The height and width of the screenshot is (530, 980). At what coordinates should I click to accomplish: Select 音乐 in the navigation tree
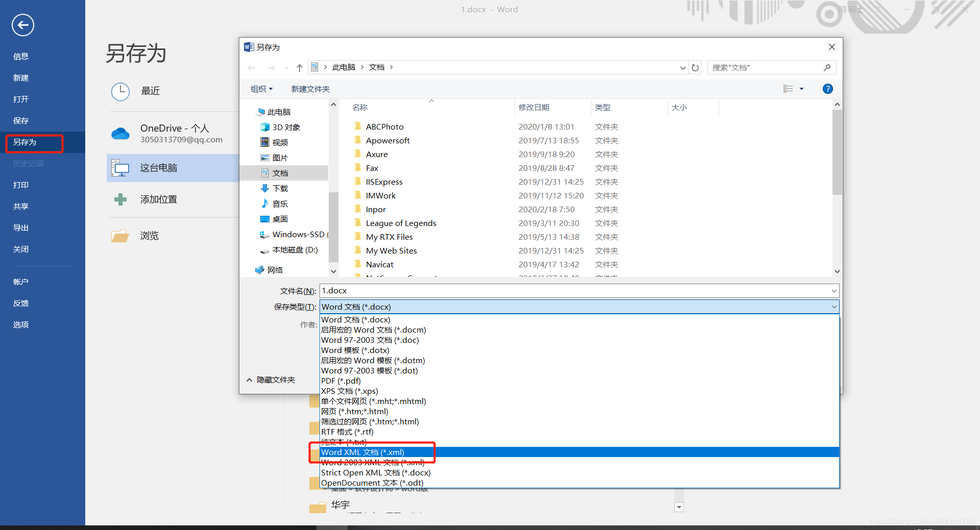pos(275,204)
